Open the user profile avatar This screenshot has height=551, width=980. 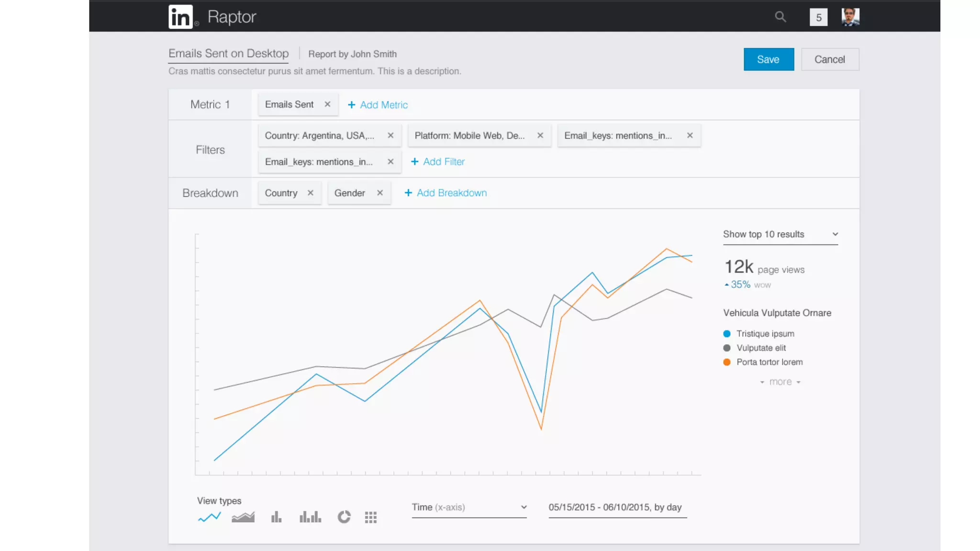tap(850, 17)
